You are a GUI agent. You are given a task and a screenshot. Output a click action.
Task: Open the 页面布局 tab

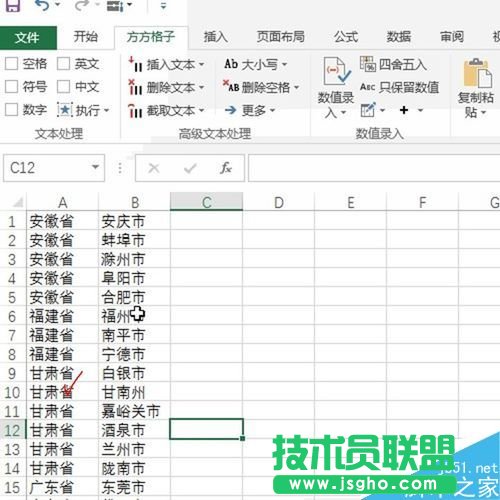(x=280, y=36)
